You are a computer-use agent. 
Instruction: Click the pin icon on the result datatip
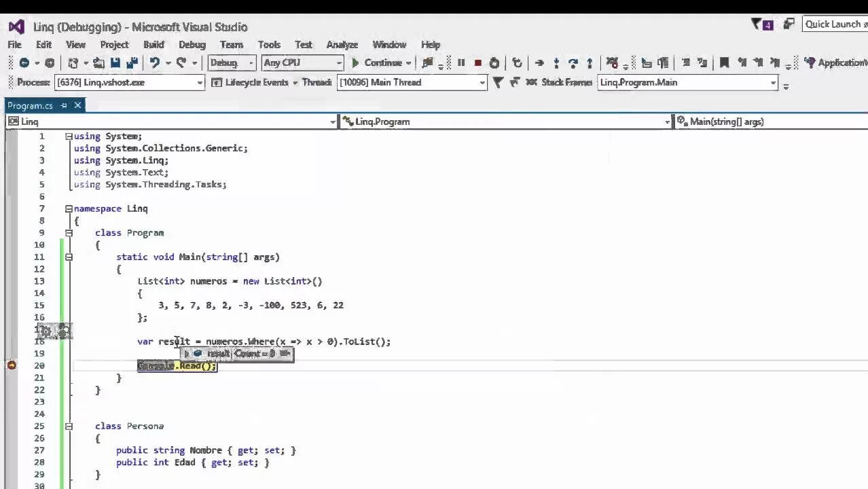click(x=285, y=354)
